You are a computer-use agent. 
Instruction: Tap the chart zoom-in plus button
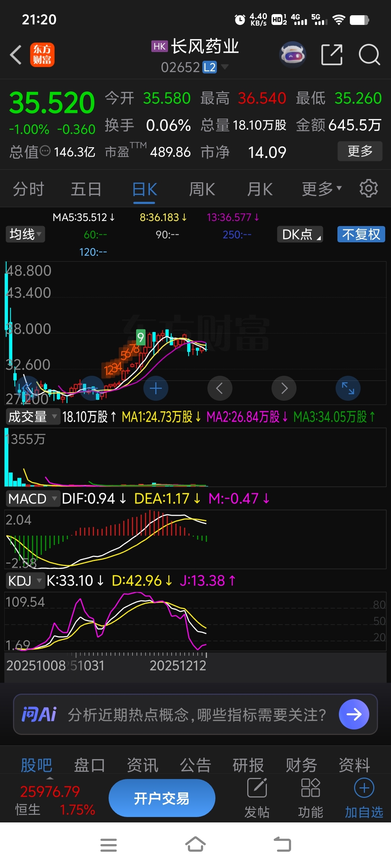[156, 388]
